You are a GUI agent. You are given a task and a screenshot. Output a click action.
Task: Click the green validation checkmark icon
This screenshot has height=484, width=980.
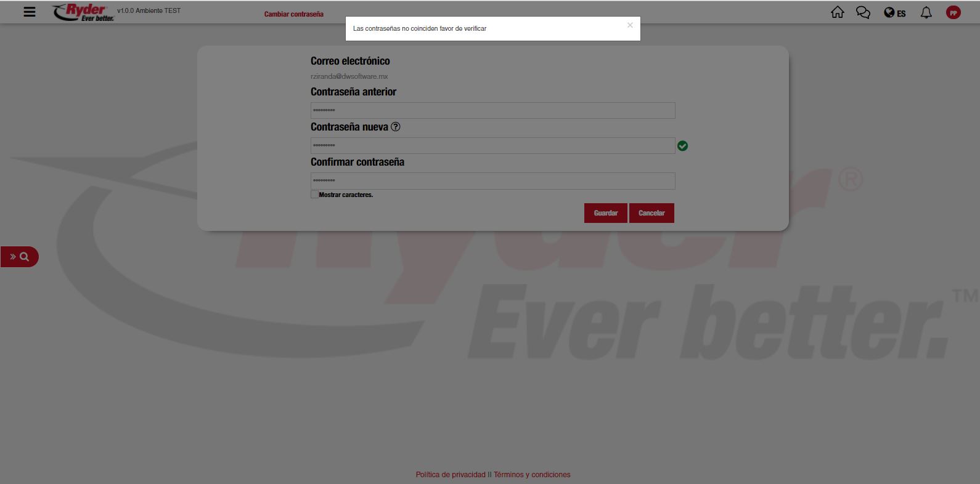click(x=682, y=146)
